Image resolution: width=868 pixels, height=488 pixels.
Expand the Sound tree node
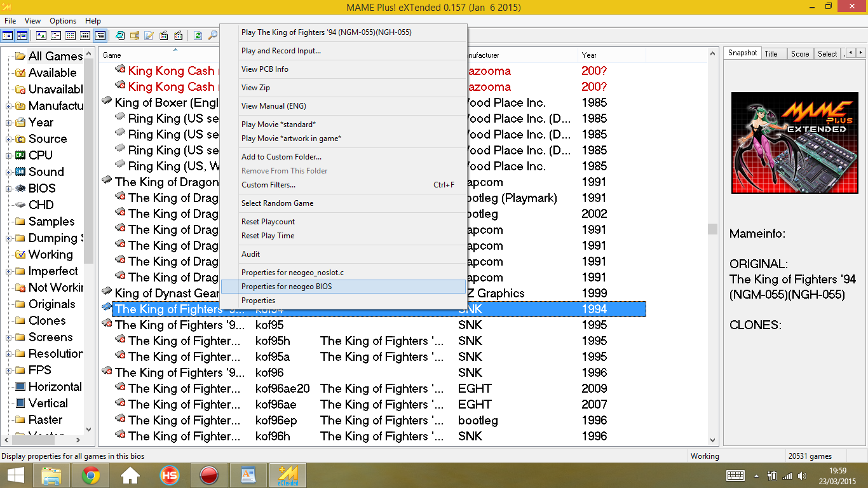click(9, 172)
